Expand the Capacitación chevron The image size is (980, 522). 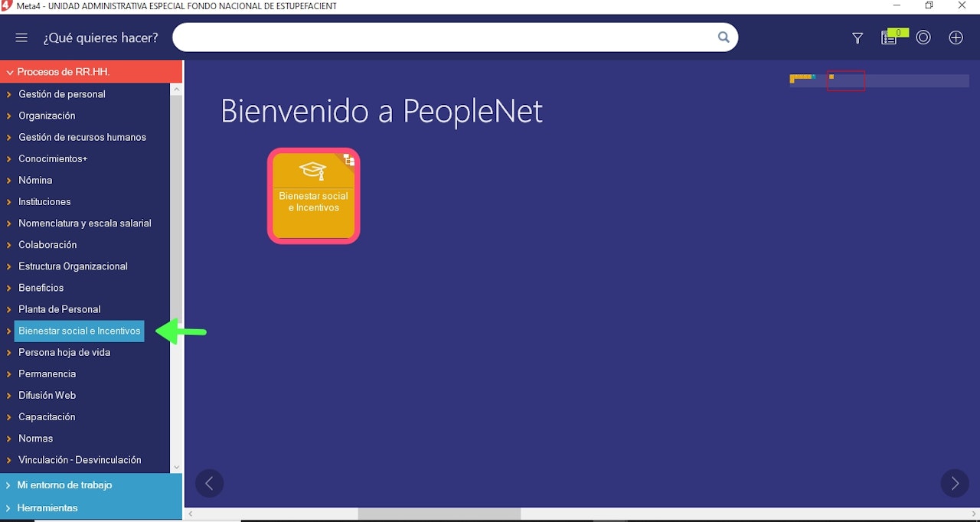[x=8, y=417]
